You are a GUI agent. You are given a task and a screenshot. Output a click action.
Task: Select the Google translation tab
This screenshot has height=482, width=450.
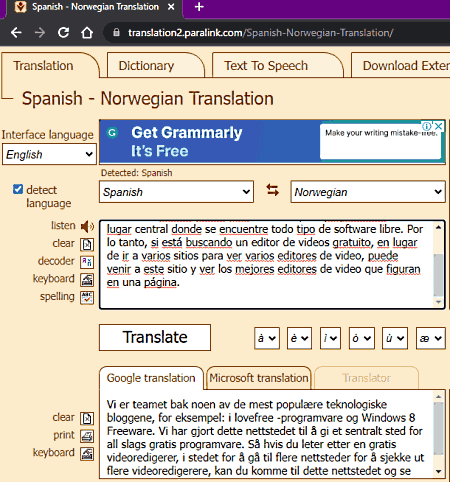tap(151, 378)
